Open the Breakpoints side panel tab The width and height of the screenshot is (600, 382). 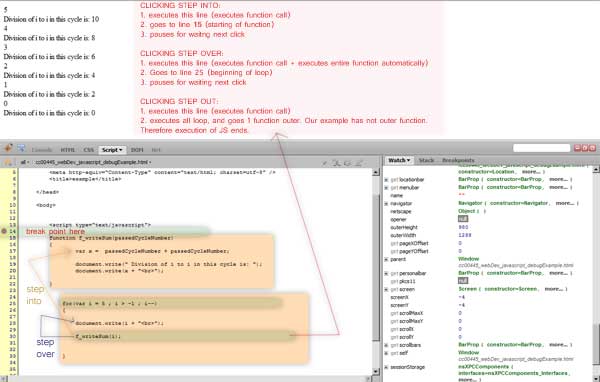point(458,160)
